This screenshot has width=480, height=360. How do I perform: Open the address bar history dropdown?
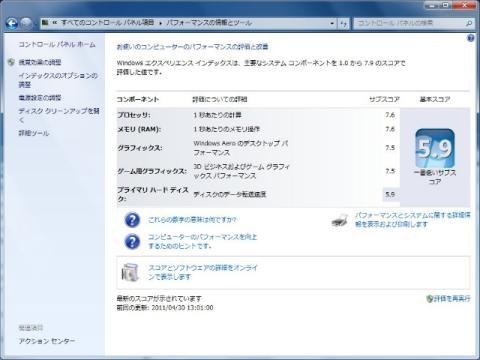(x=332, y=23)
